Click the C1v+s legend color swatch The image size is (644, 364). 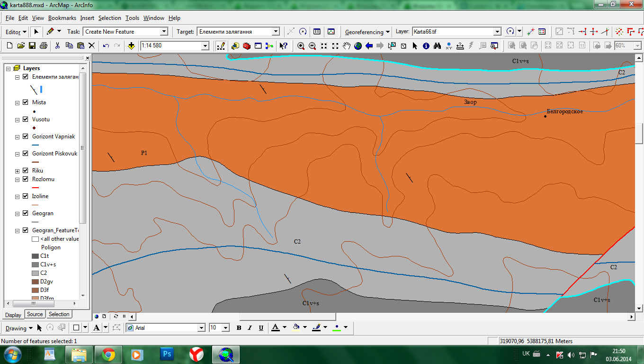click(36, 264)
